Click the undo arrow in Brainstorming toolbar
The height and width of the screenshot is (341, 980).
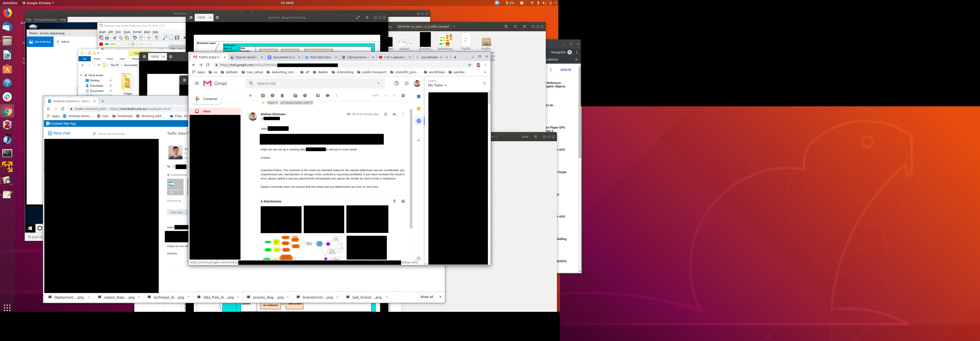[135, 38]
